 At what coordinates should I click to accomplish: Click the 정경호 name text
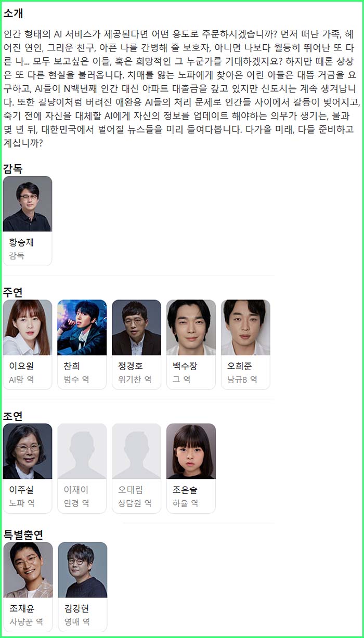(x=131, y=366)
